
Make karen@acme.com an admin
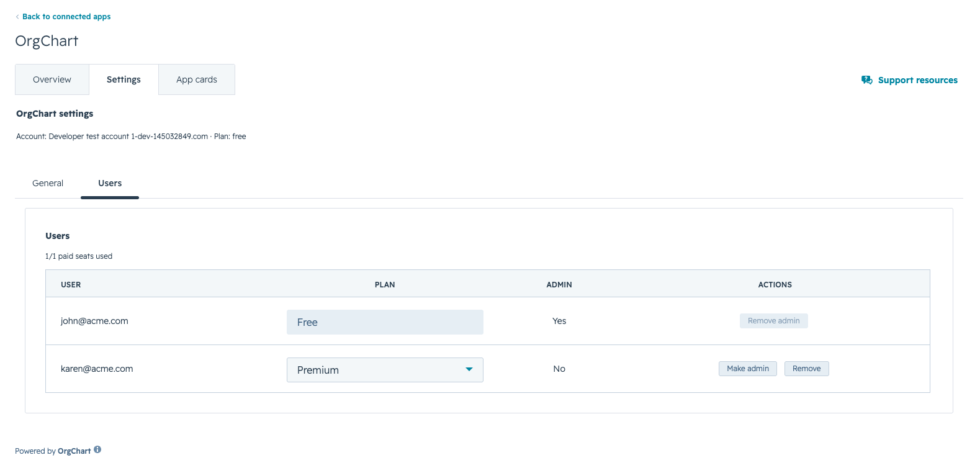pyautogui.click(x=748, y=369)
